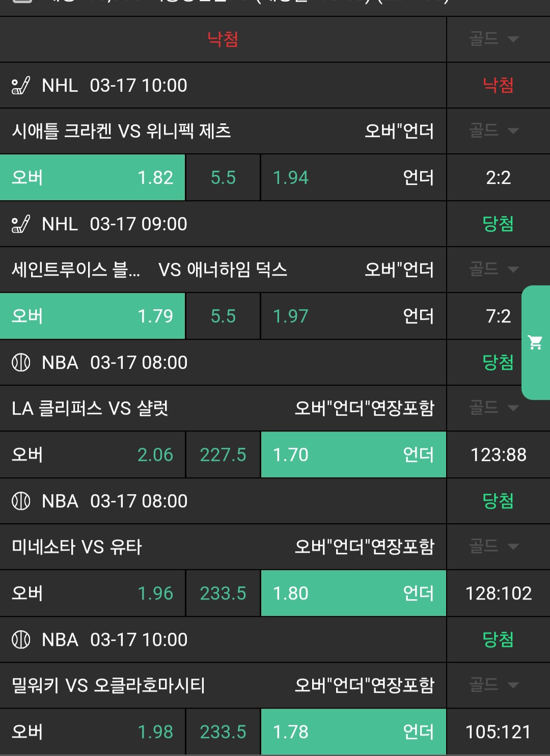Click the hockey icon beside NHL 10:00

point(20,86)
